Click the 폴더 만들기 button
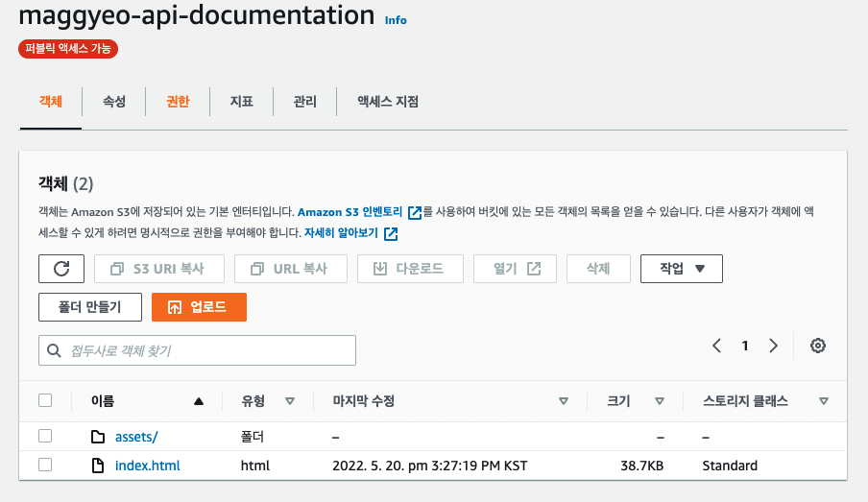Viewport: 868px width, 502px height. 90,307
